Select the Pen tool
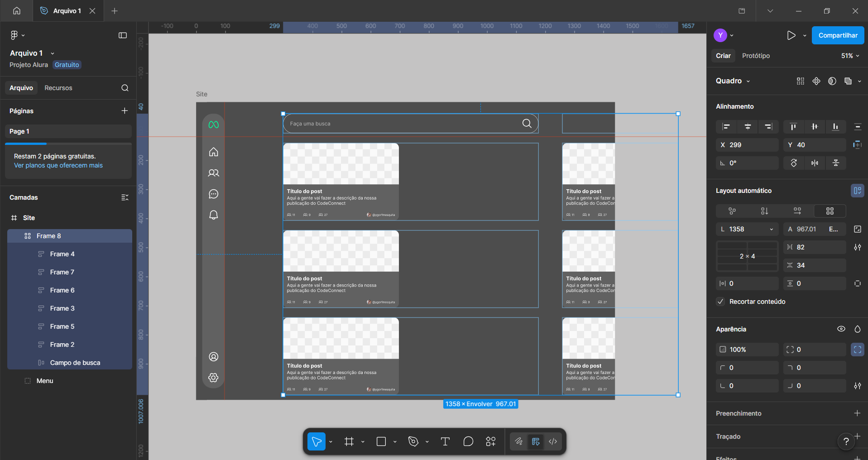This screenshot has height=460, width=868. [413, 441]
